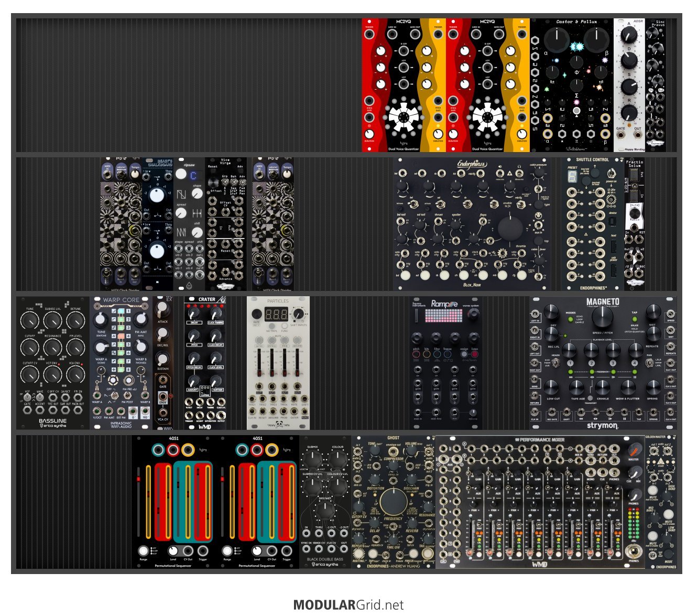Click the Speed/Pitch knob on Magneto
The width and height of the screenshot is (698, 616).
(x=602, y=317)
